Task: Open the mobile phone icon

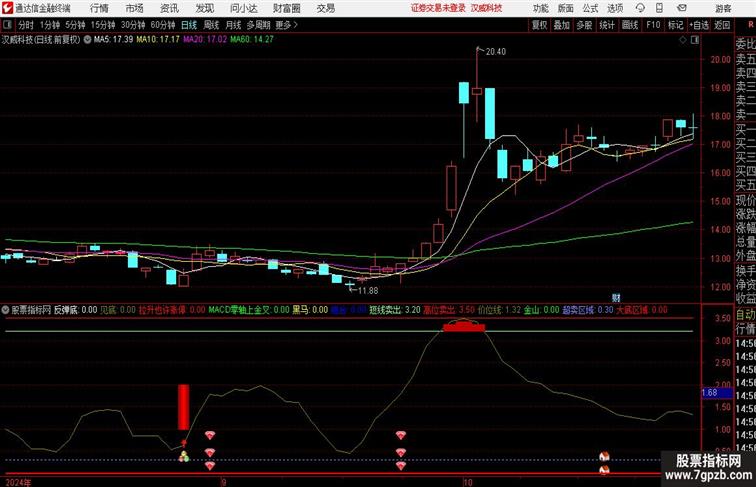Action: pyautogui.click(x=660, y=8)
